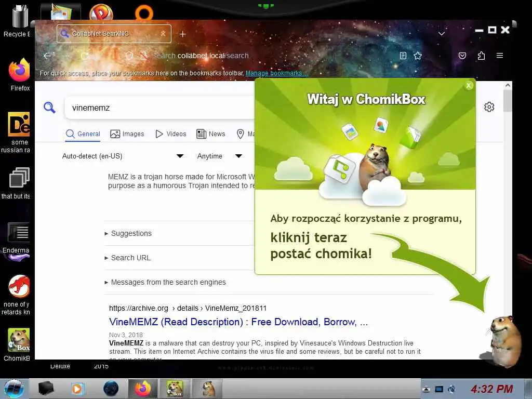
Task: Launch the ChomikBox desktop shortcut
Action: (19, 344)
